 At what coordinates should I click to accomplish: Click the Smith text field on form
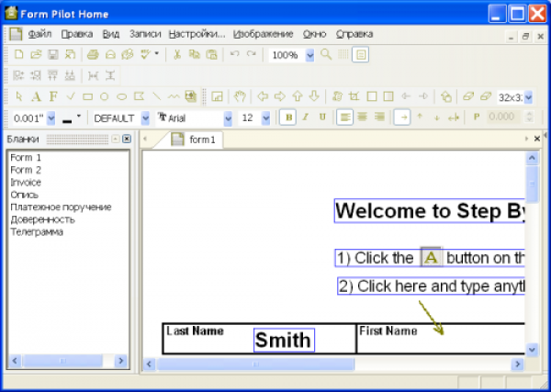(x=284, y=340)
